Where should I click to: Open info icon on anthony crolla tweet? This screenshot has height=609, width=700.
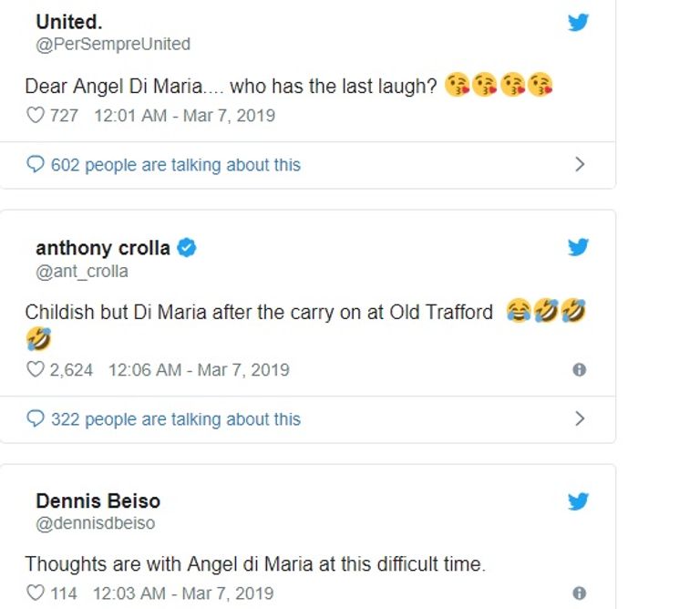pyautogui.click(x=579, y=370)
